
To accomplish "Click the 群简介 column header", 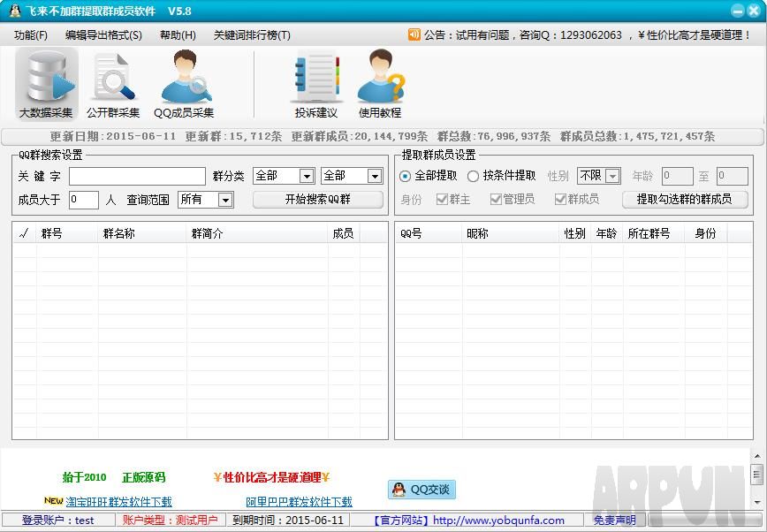I will point(257,233).
